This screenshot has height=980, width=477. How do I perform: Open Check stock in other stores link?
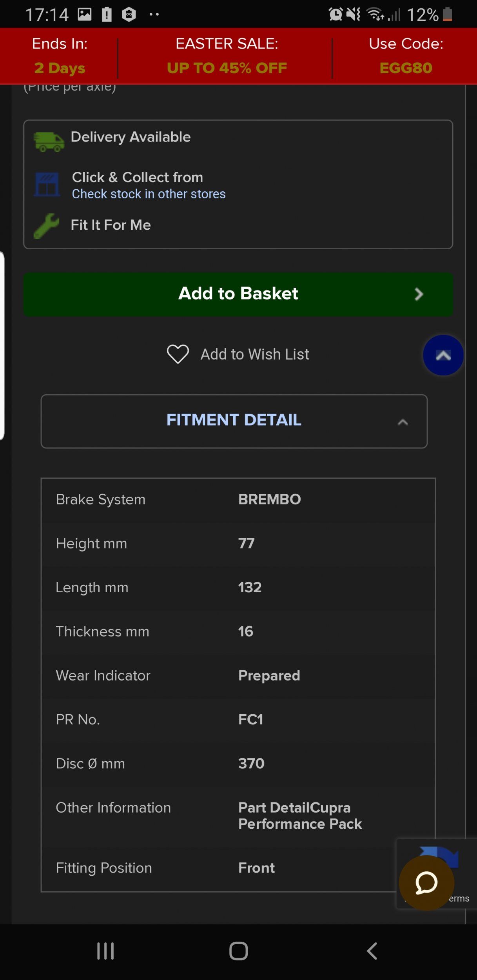pos(149,194)
